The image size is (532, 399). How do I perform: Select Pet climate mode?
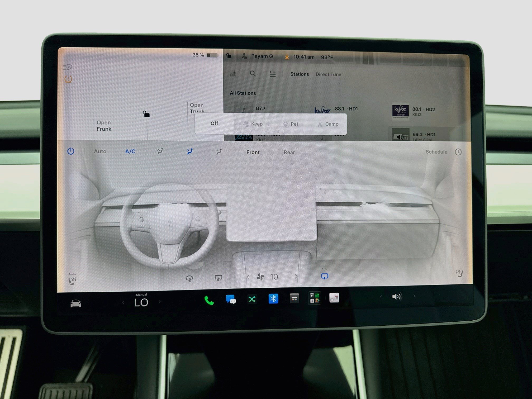click(x=291, y=124)
